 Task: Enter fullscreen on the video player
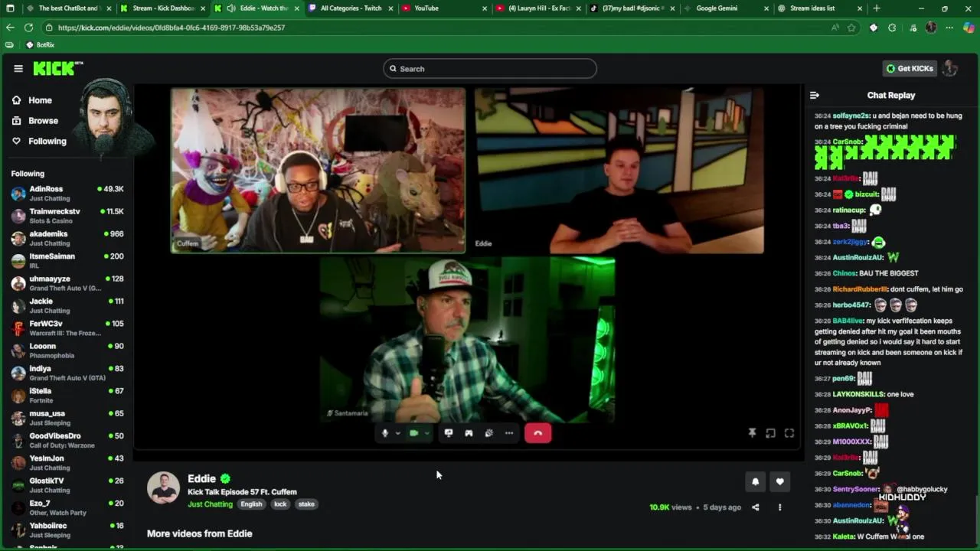click(x=789, y=433)
